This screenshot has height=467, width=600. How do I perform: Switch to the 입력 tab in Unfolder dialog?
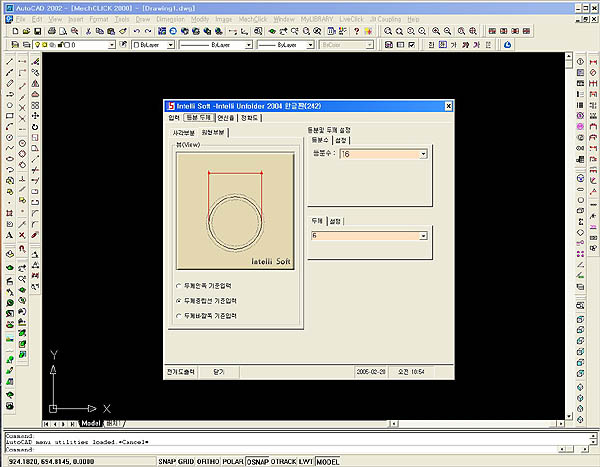[174, 118]
